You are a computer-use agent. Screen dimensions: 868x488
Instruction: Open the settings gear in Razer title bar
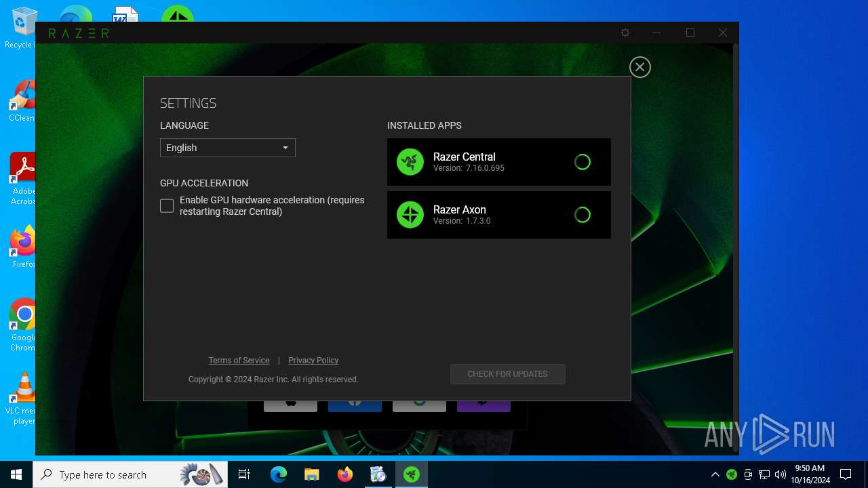(625, 33)
